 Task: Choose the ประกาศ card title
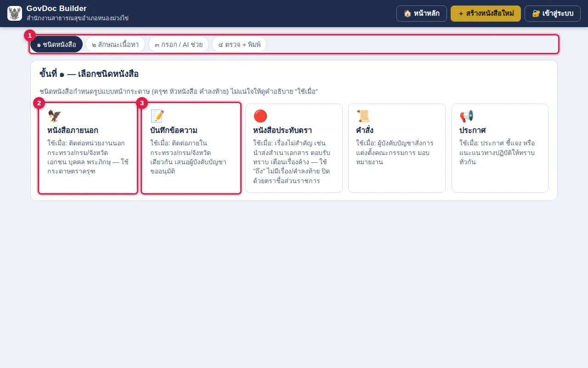pos(473,130)
